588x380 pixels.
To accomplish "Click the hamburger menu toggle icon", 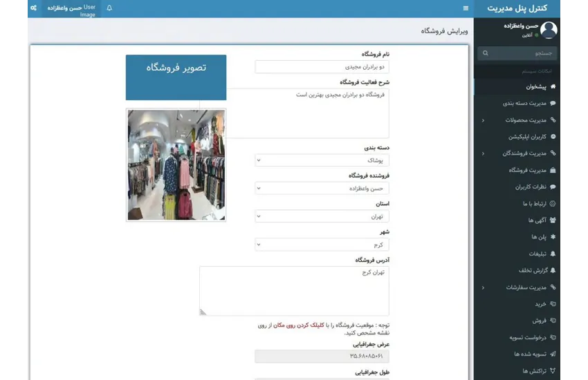I will 466,8.
